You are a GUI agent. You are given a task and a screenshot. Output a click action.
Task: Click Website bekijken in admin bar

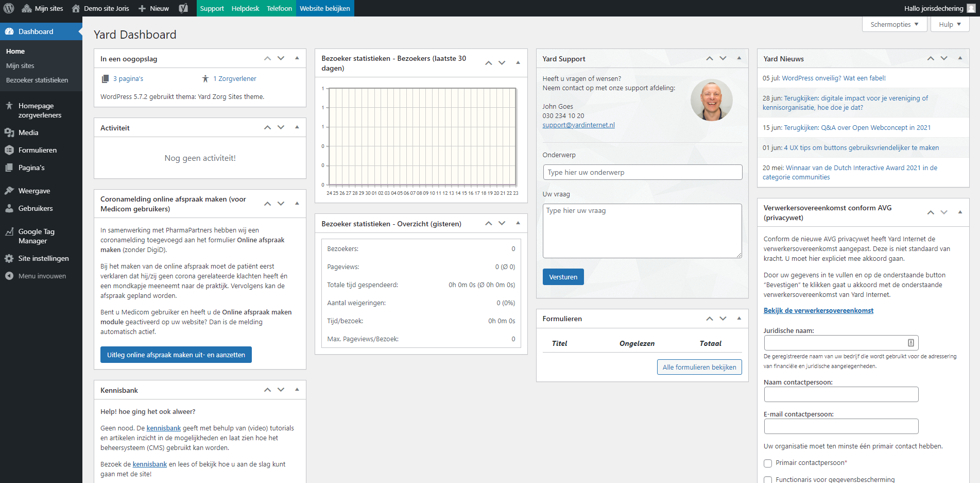325,8
